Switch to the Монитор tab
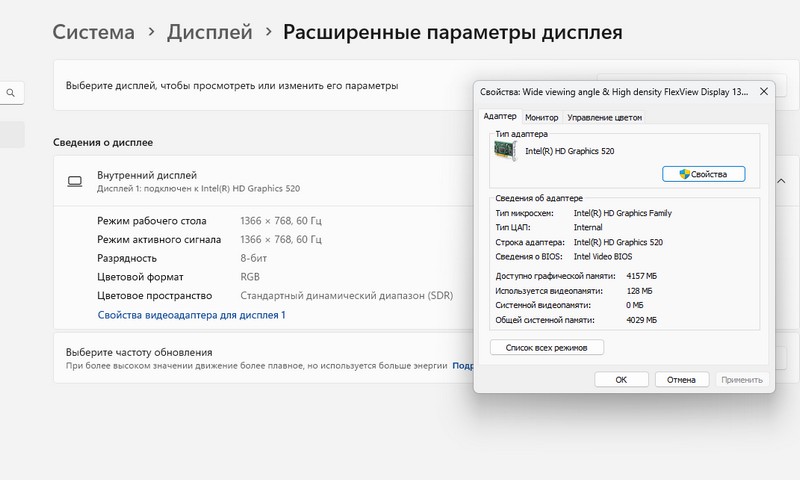The height and width of the screenshot is (480, 800). tap(541, 117)
